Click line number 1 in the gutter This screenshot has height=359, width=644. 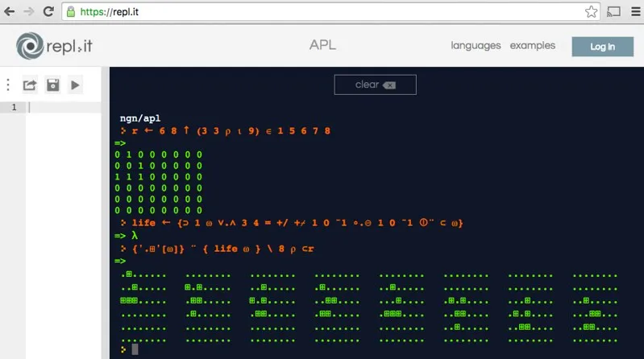click(x=14, y=108)
